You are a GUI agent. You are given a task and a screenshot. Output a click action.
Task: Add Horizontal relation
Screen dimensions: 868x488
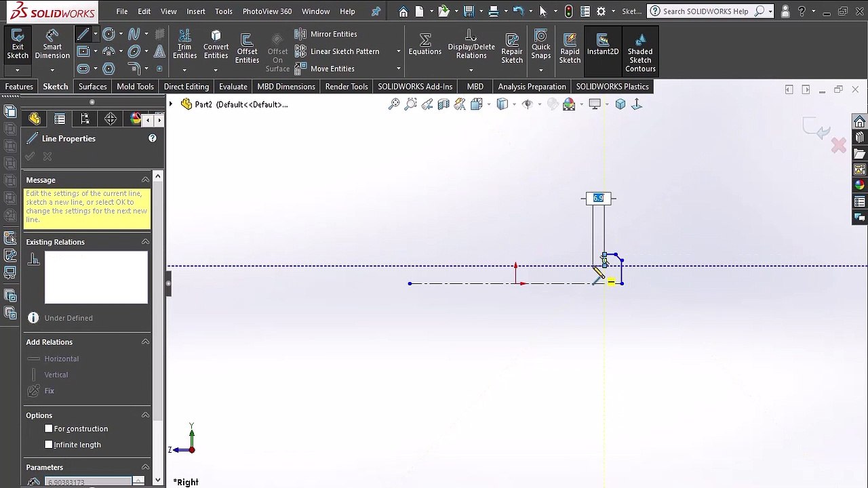pyautogui.click(x=54, y=359)
